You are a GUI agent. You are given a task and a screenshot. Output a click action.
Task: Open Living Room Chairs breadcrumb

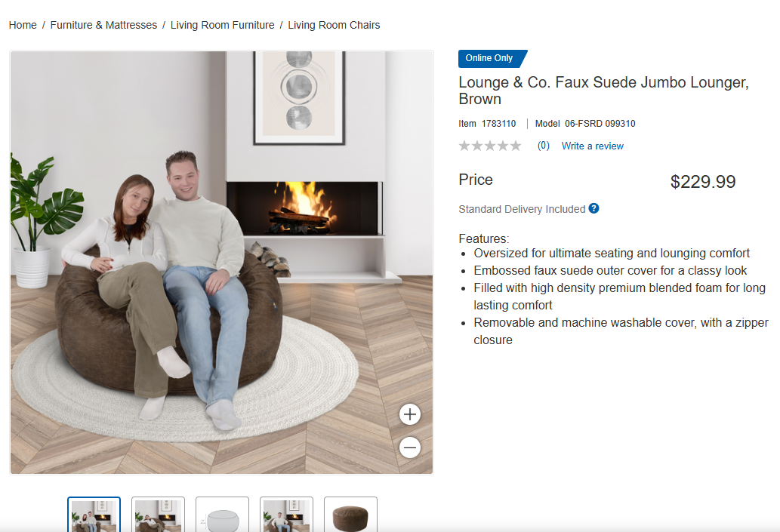(x=334, y=25)
